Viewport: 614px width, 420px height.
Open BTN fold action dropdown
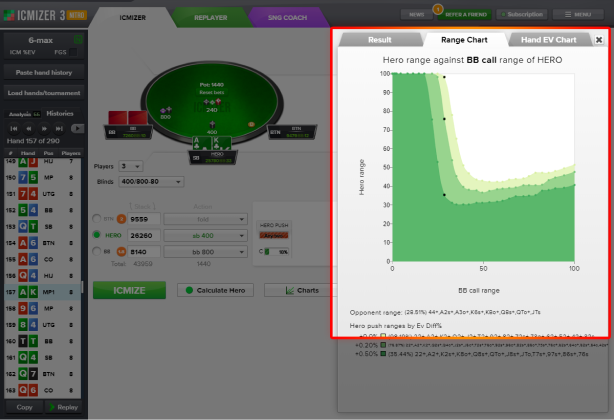205,219
